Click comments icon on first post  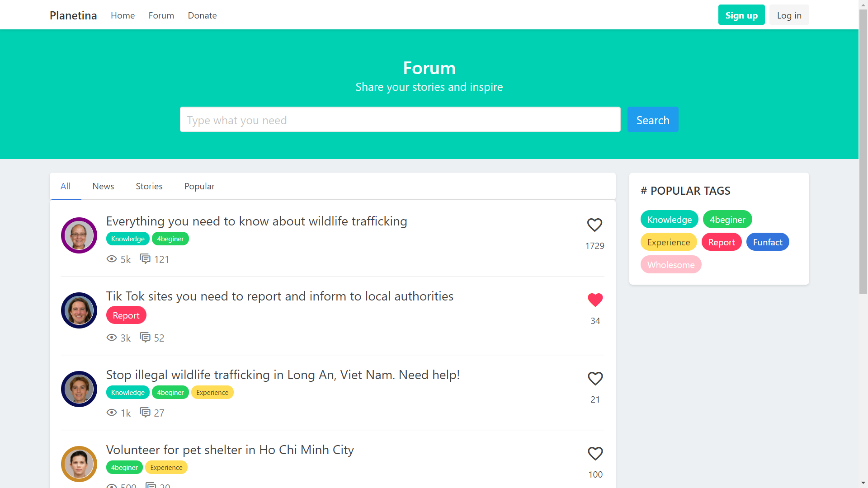(x=145, y=259)
